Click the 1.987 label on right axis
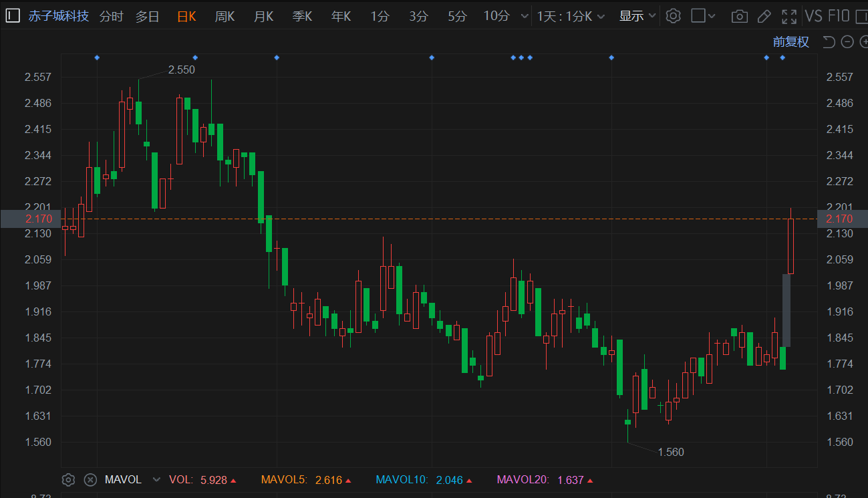 (840, 286)
